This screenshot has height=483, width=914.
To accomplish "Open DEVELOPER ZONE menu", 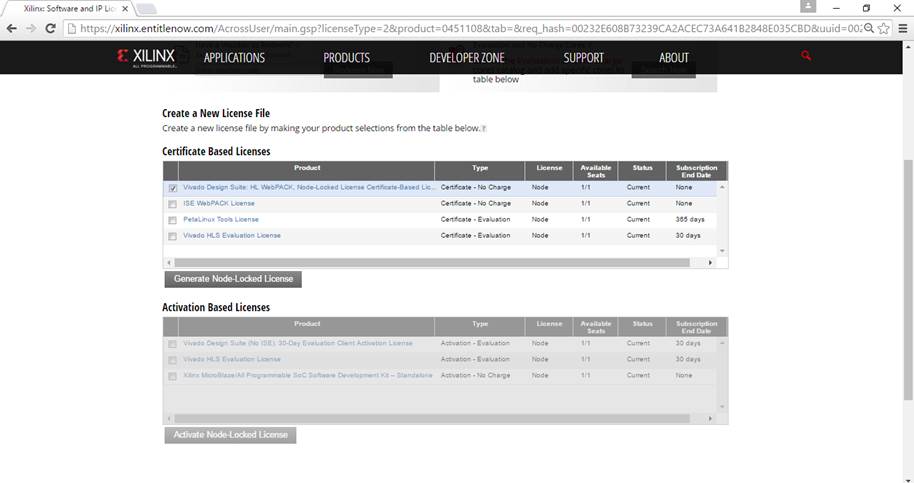I will pos(467,58).
